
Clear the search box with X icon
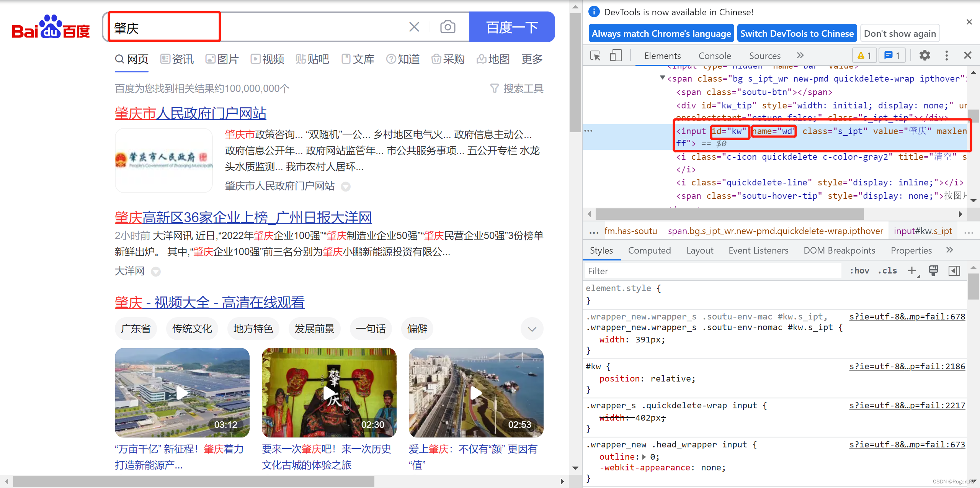click(414, 27)
